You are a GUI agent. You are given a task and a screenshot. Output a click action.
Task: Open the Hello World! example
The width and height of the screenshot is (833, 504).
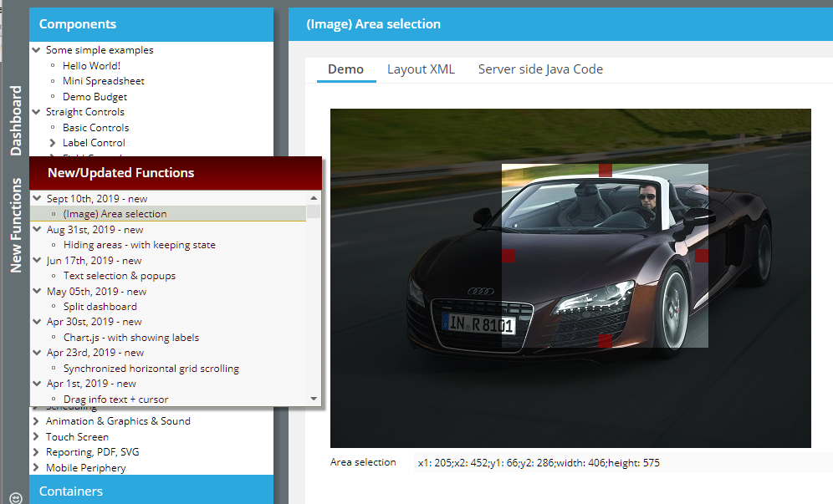point(91,66)
